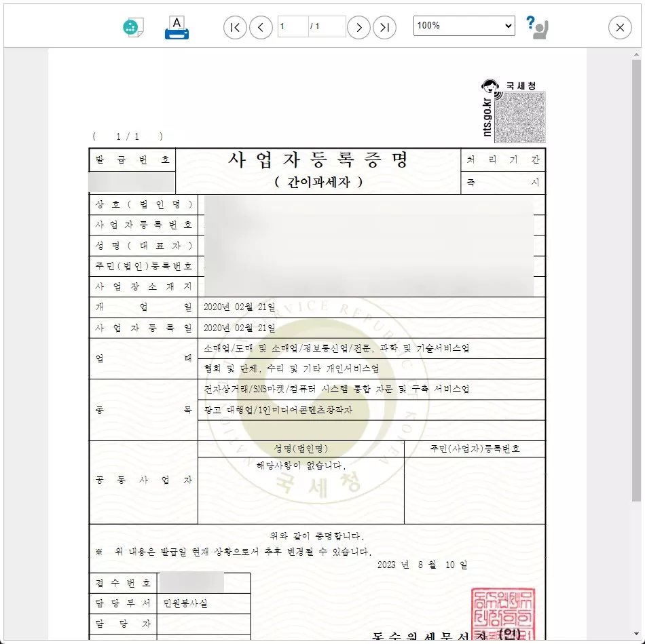Click the 간이과세자 subtitle text
645x644 pixels.
pos(318,182)
